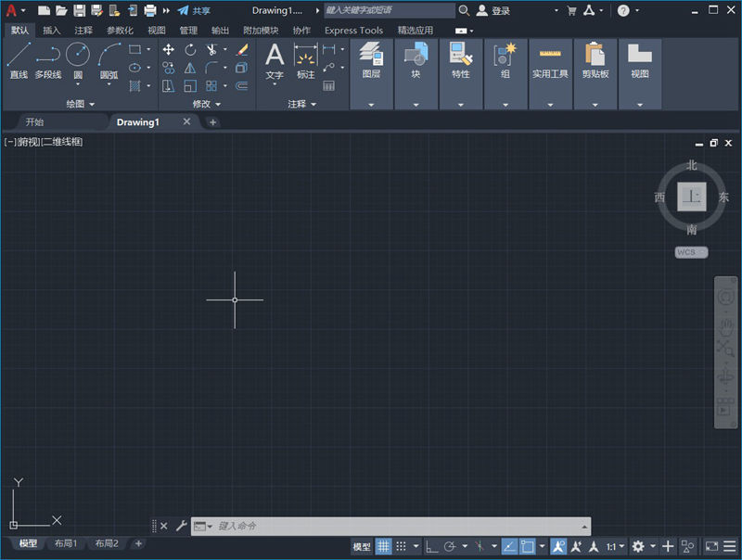Click the ViewCube top face 上
This screenshot has width=742, height=560.
pyautogui.click(x=692, y=197)
